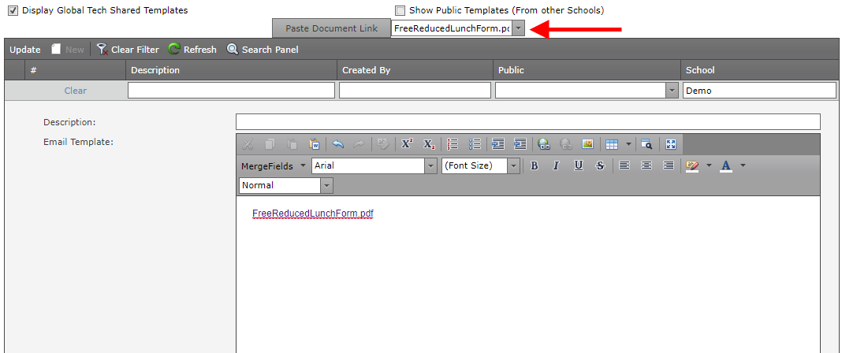Click the insert table icon
868x353 pixels.
point(612,144)
